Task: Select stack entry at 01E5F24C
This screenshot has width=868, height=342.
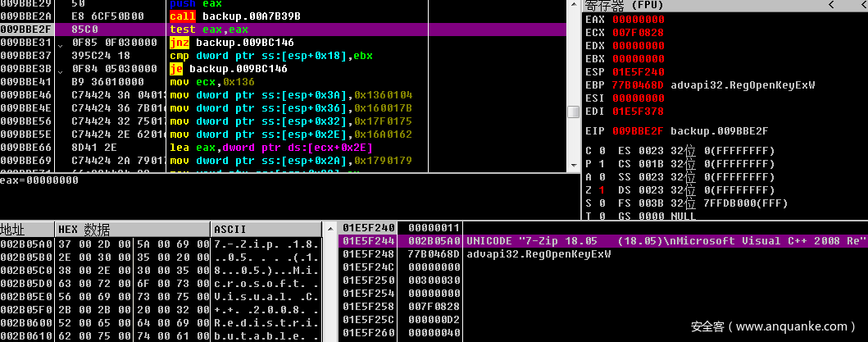Action: (602, 267)
